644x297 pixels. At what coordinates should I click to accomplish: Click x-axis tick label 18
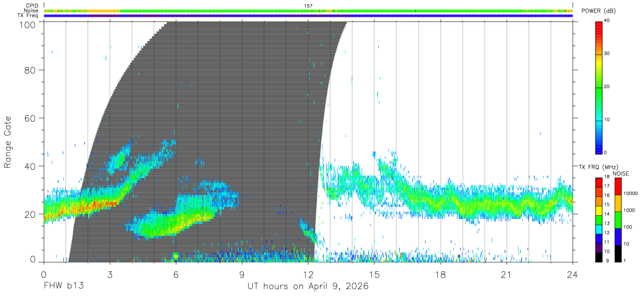pos(441,274)
